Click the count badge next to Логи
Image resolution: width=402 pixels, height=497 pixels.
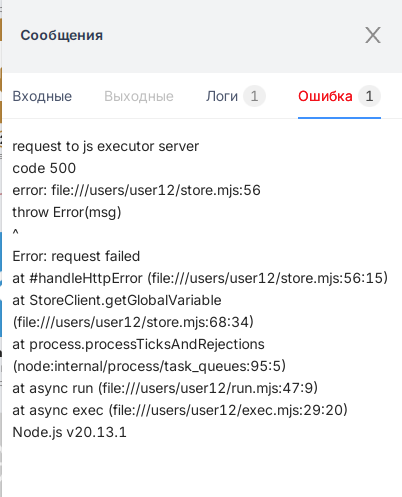click(x=254, y=96)
